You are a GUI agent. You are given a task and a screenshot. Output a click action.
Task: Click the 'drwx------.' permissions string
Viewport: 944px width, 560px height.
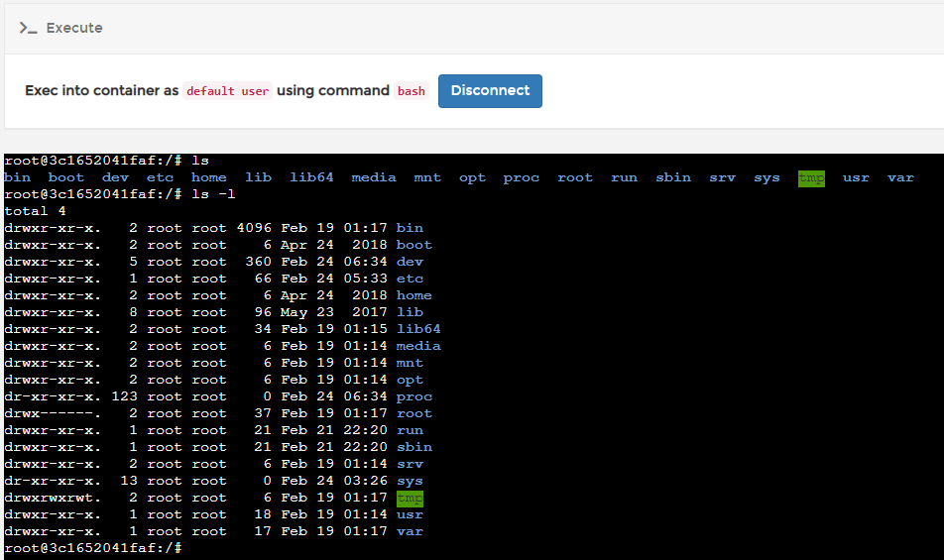[x=53, y=413]
